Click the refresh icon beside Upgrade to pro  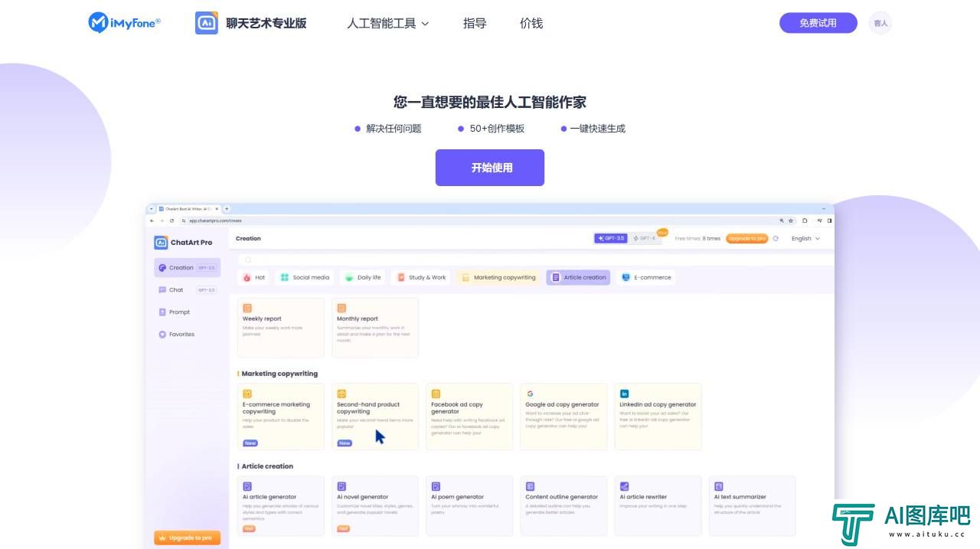click(776, 239)
